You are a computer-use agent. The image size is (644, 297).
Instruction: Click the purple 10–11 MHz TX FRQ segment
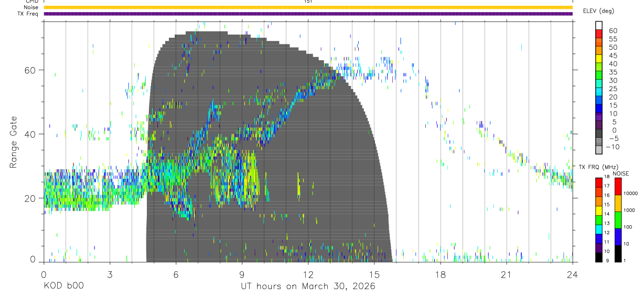[599, 248]
